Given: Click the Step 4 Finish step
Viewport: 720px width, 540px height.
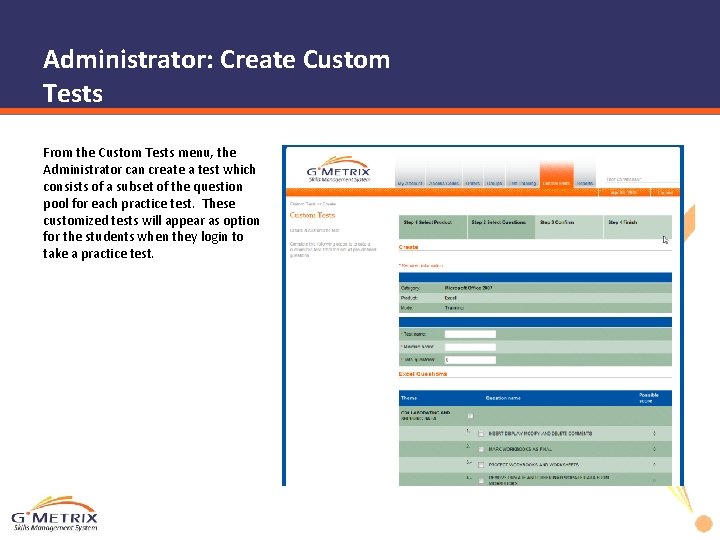Looking at the screenshot, I should pyautogui.click(x=637, y=227).
